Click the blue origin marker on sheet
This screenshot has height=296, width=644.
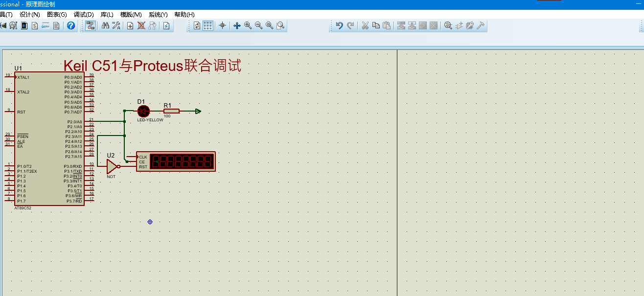[150, 222]
